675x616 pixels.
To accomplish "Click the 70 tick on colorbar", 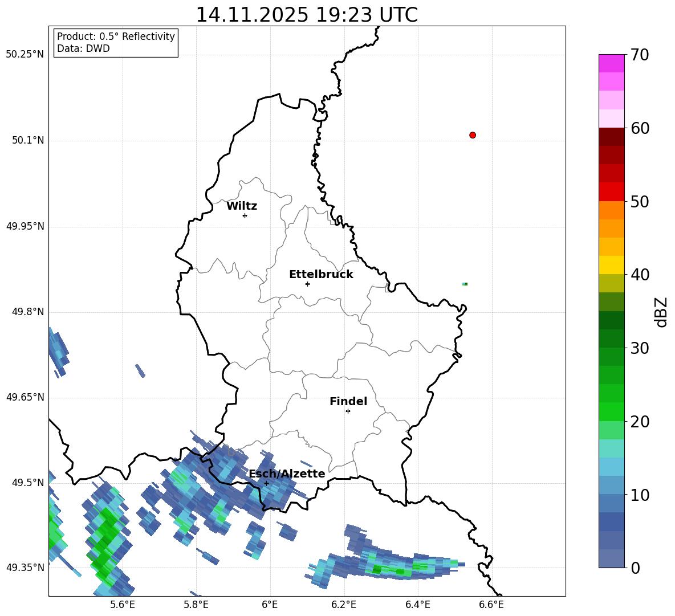I will pos(640,55).
